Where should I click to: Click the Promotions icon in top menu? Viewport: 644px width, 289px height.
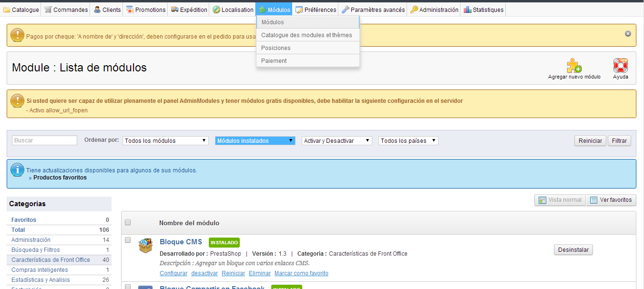coord(130,10)
